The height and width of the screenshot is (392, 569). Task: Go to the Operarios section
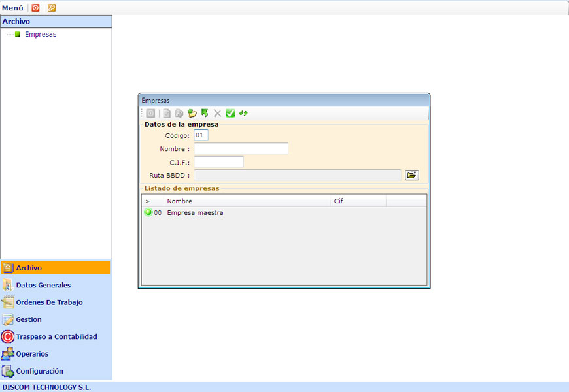pyautogui.click(x=32, y=354)
